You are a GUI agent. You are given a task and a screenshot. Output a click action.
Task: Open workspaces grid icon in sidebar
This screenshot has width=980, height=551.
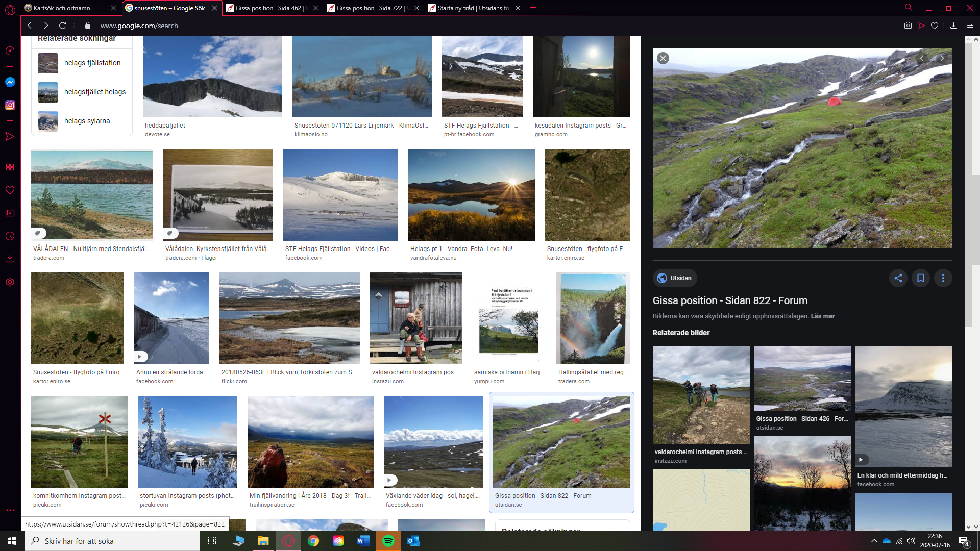(x=10, y=167)
